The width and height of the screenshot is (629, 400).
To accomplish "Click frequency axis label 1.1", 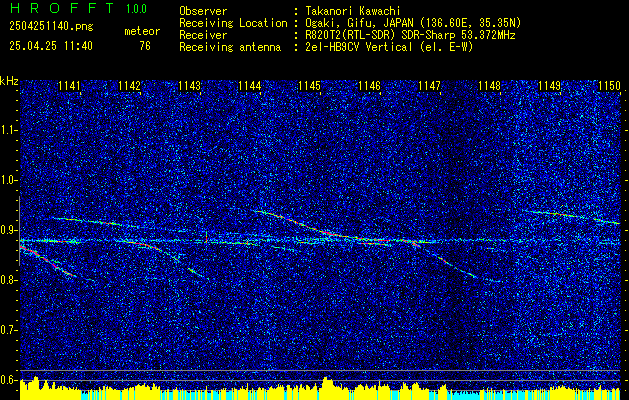I will (x=8, y=130).
